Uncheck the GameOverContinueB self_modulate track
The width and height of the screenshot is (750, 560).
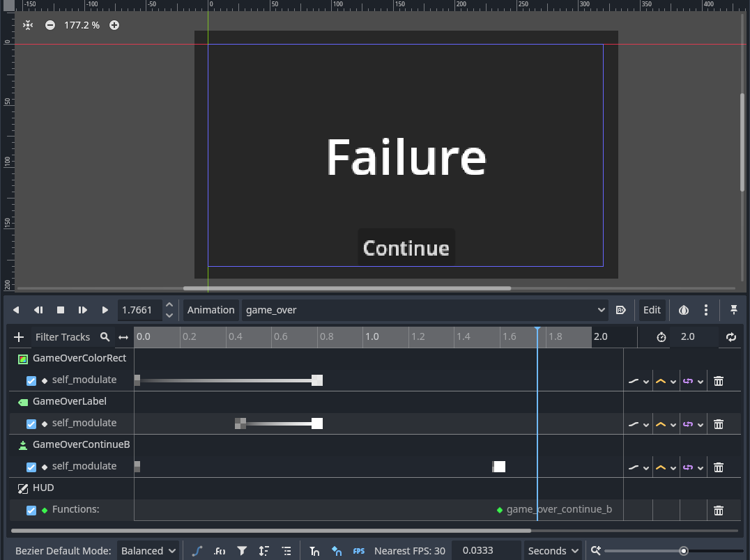pos(31,467)
